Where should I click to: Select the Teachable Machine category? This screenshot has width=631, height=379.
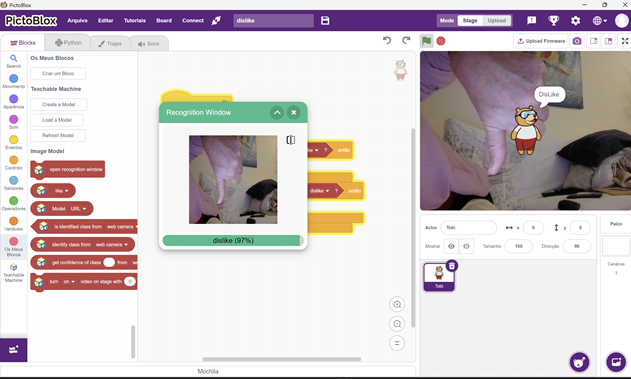[x=14, y=272]
